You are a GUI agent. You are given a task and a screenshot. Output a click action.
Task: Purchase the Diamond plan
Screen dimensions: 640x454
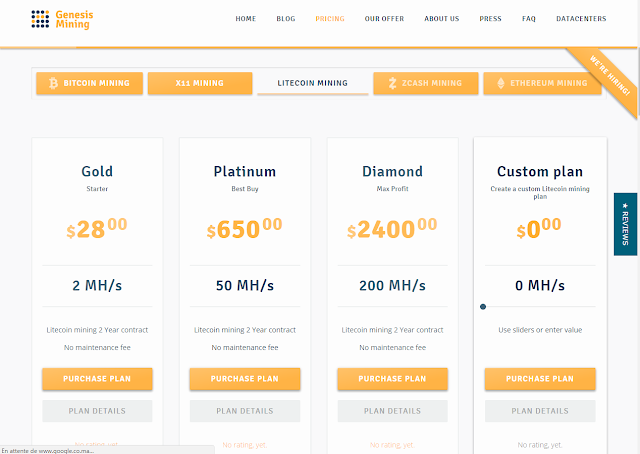pyautogui.click(x=392, y=379)
